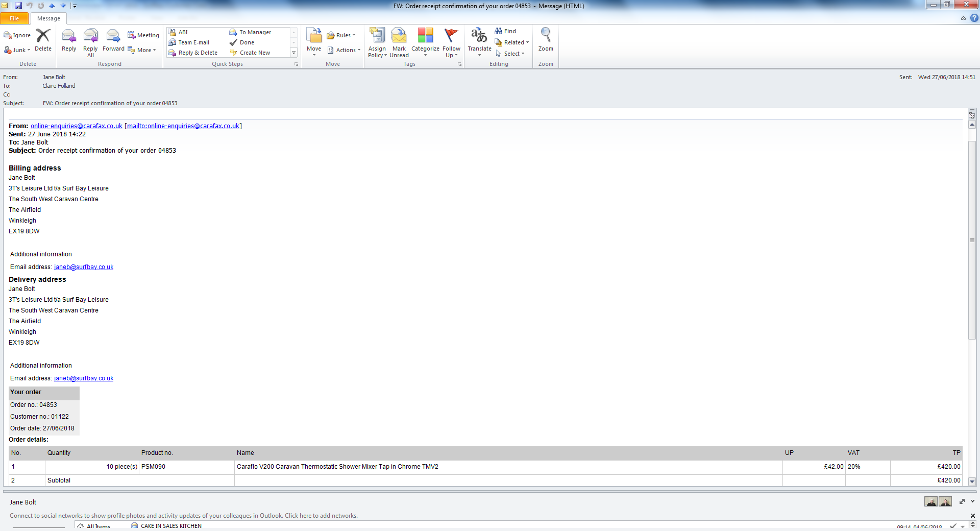Screen dimensions: 980x531
Task: Select the Message ribbon tab
Action: coord(48,18)
